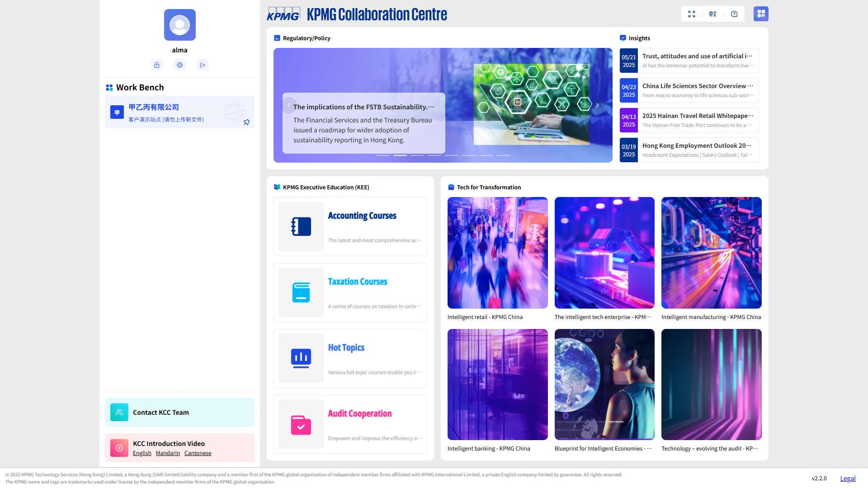Image resolution: width=868 pixels, height=488 pixels.
Task: Open the Cantonese introduction video
Action: (198, 453)
